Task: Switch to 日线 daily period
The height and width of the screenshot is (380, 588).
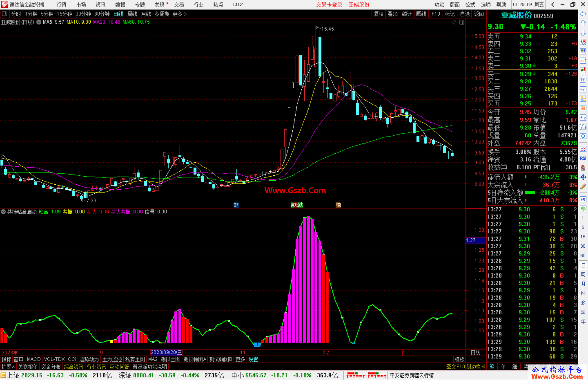Action: (x=118, y=14)
